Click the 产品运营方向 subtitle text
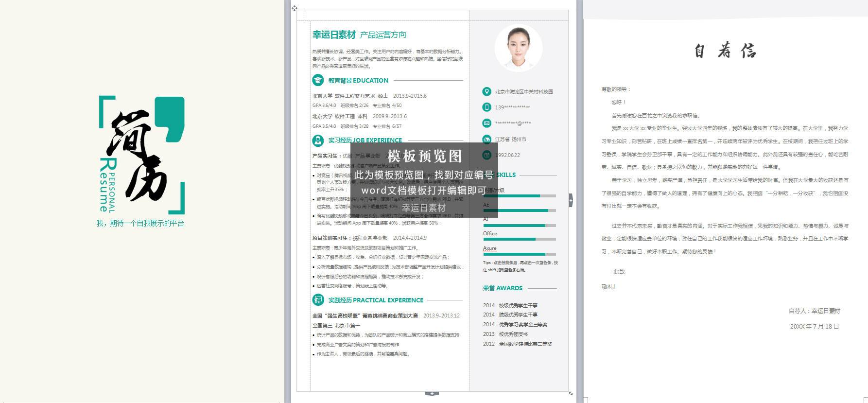 383,35
